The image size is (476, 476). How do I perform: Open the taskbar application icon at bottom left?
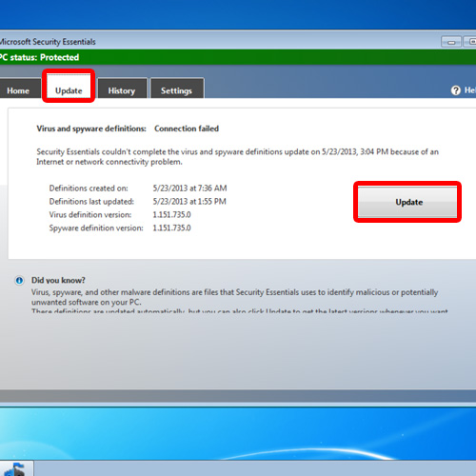coord(16,469)
